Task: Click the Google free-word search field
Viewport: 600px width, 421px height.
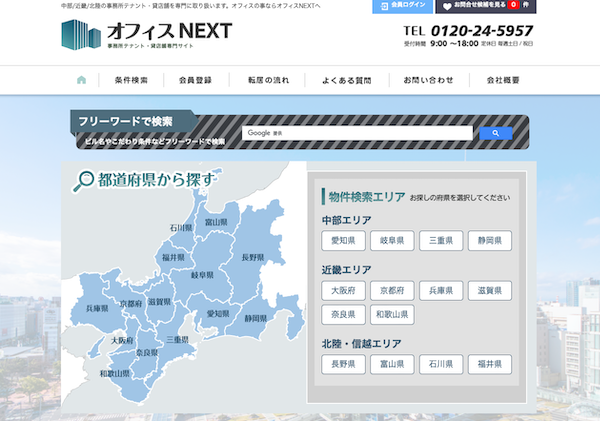Action: click(357, 133)
